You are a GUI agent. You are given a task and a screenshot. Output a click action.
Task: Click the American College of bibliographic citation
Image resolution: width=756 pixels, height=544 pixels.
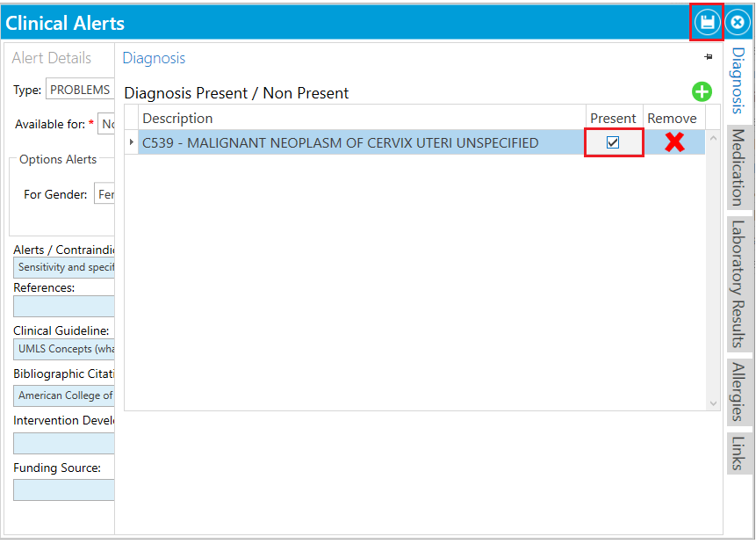coord(63,395)
